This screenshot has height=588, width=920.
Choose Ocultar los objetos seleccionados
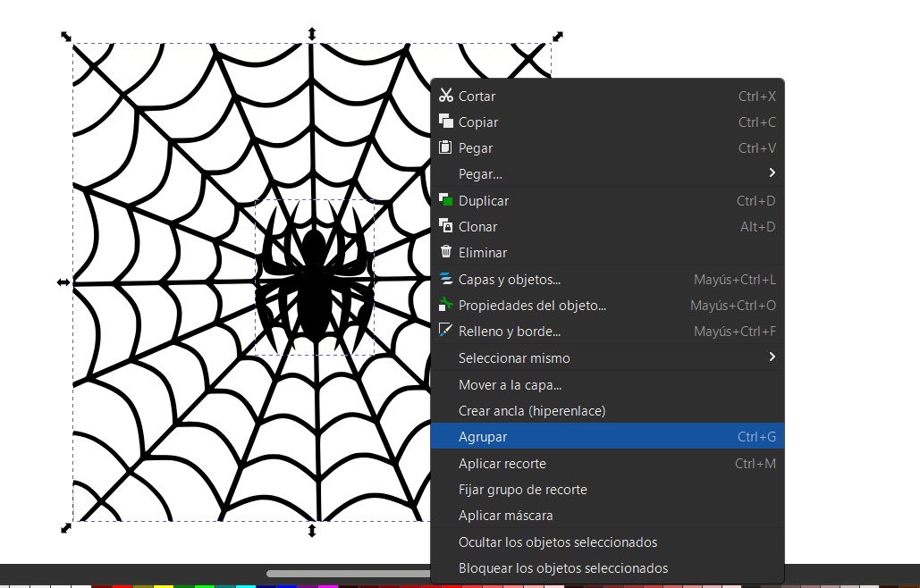pyautogui.click(x=607, y=542)
